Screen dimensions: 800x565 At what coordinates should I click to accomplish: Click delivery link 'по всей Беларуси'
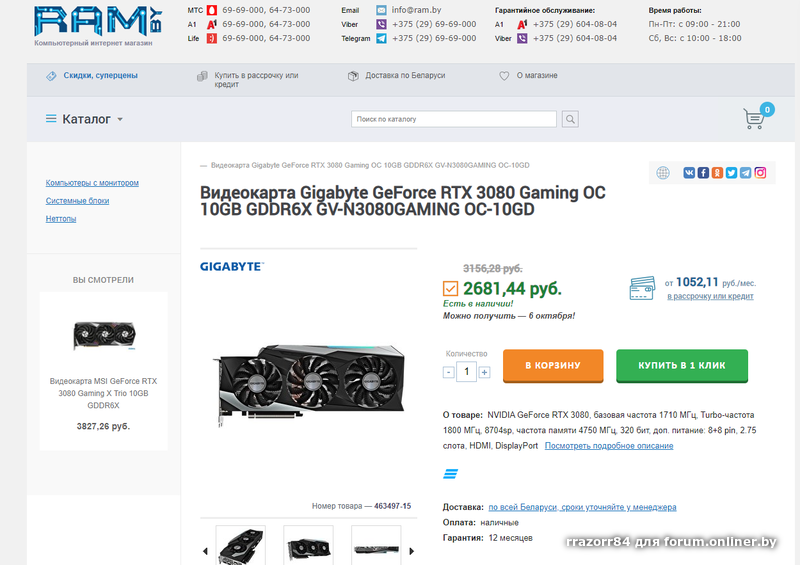pos(582,507)
